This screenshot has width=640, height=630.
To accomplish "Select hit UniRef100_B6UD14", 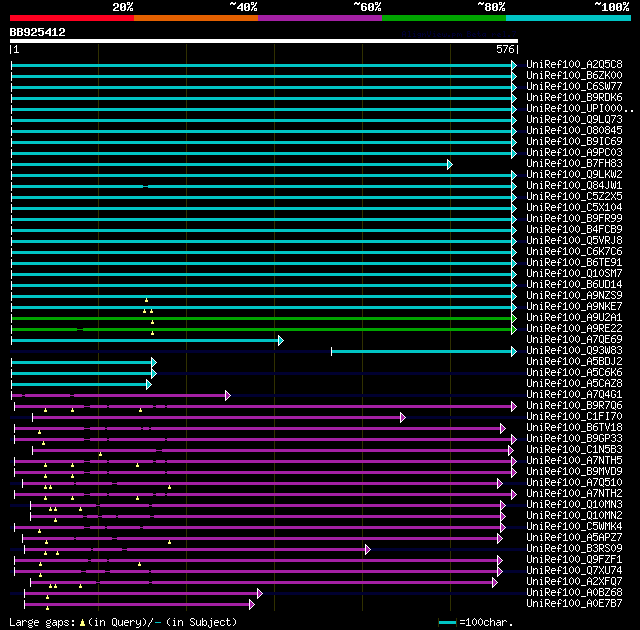I will (574, 285).
